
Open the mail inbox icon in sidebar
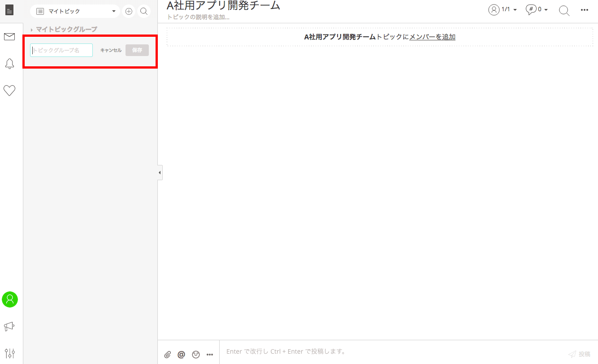tap(9, 37)
